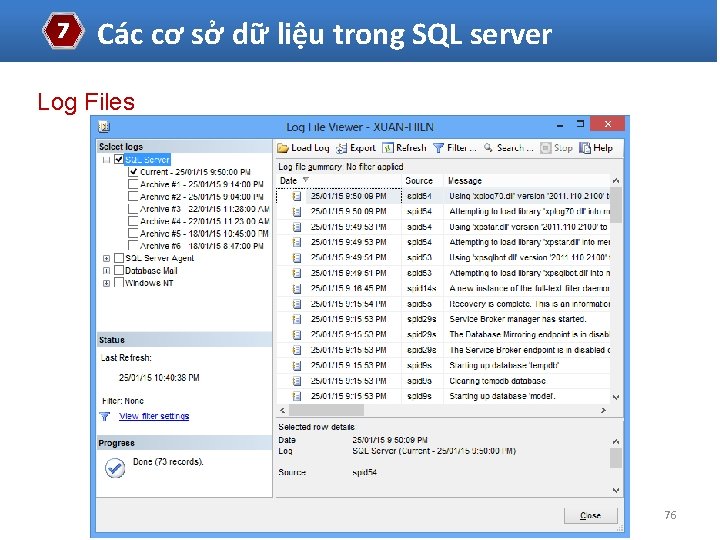720x540 pixels.
Task: Click the Refresh toolbar icon
Action: (x=388, y=148)
